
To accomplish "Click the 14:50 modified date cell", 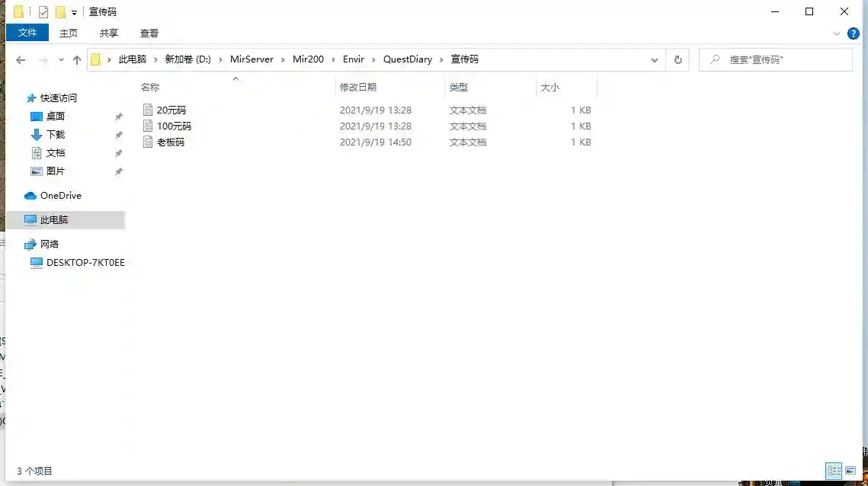I will pos(376,142).
